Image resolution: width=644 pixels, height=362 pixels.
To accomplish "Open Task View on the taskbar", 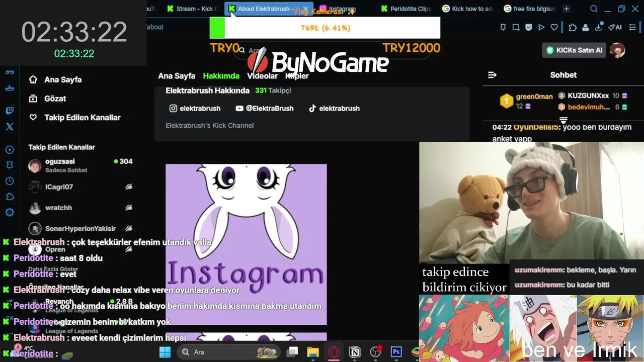I will pyautogui.click(x=292, y=352).
